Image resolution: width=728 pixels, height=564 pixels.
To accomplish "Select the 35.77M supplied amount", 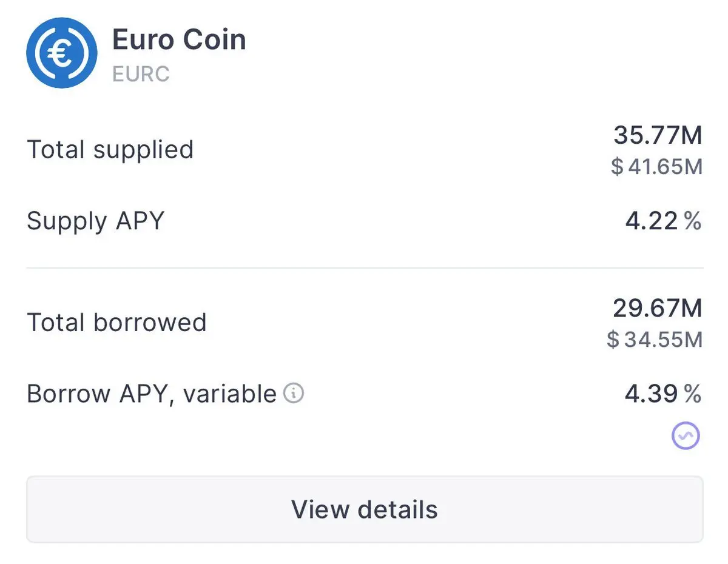I will (658, 135).
